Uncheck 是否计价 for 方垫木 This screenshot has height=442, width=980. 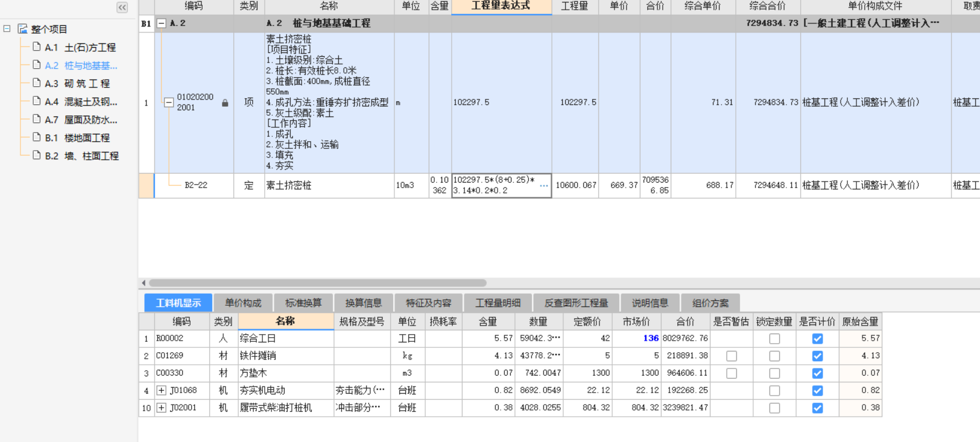coord(817,373)
